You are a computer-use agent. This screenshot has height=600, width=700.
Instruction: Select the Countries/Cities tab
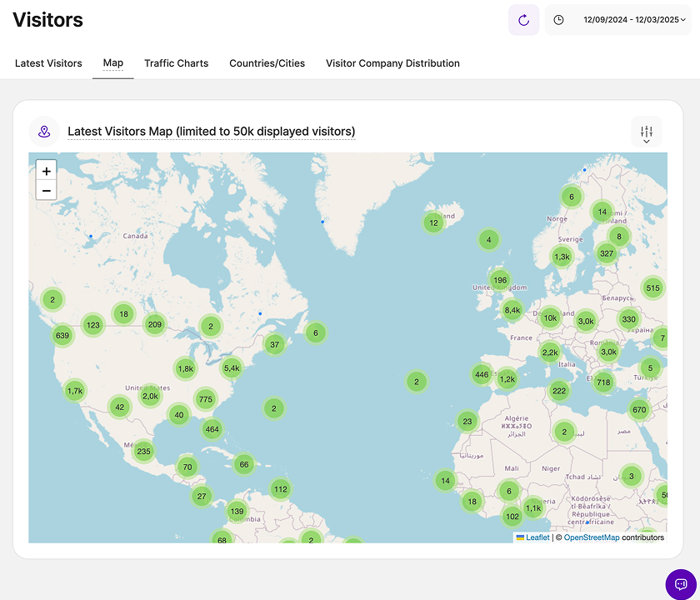coord(267,63)
